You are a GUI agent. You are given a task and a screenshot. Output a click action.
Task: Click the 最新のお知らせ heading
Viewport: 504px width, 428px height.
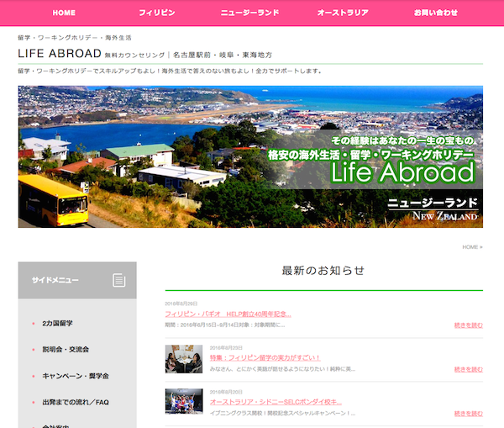323,271
